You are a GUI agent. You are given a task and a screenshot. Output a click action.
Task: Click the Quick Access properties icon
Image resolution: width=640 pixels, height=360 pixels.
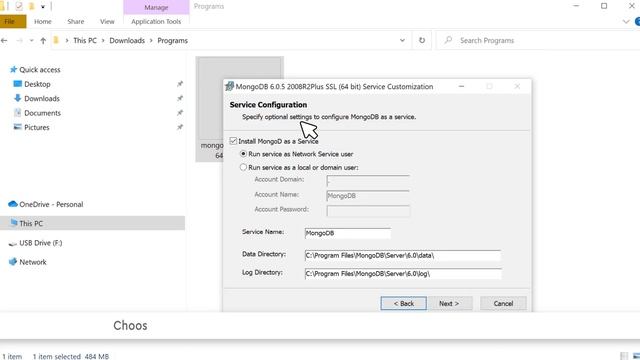[18, 6]
